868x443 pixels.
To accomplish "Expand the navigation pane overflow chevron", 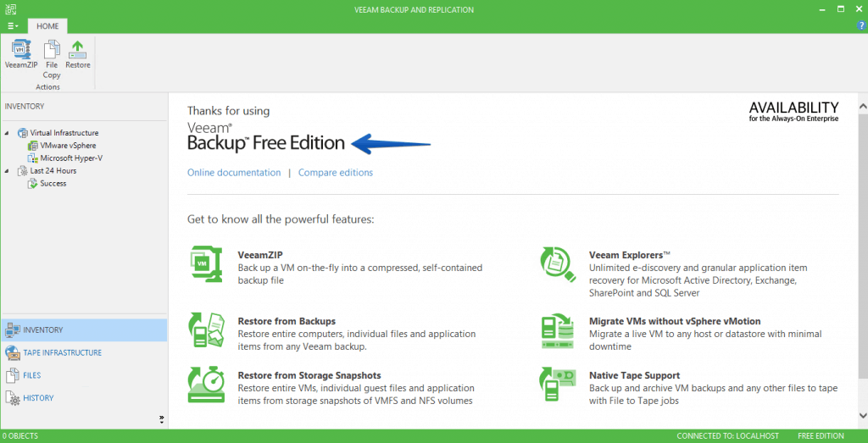I will pos(161,419).
